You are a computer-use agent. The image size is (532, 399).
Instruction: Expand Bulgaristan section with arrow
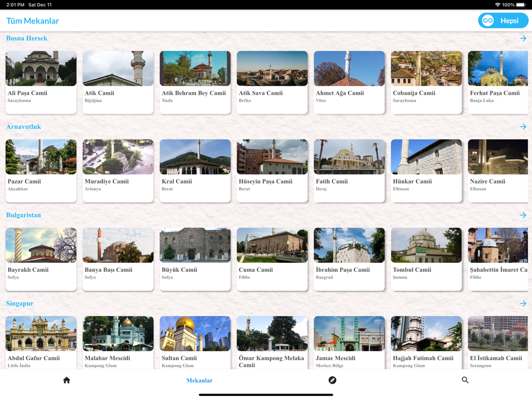(523, 215)
